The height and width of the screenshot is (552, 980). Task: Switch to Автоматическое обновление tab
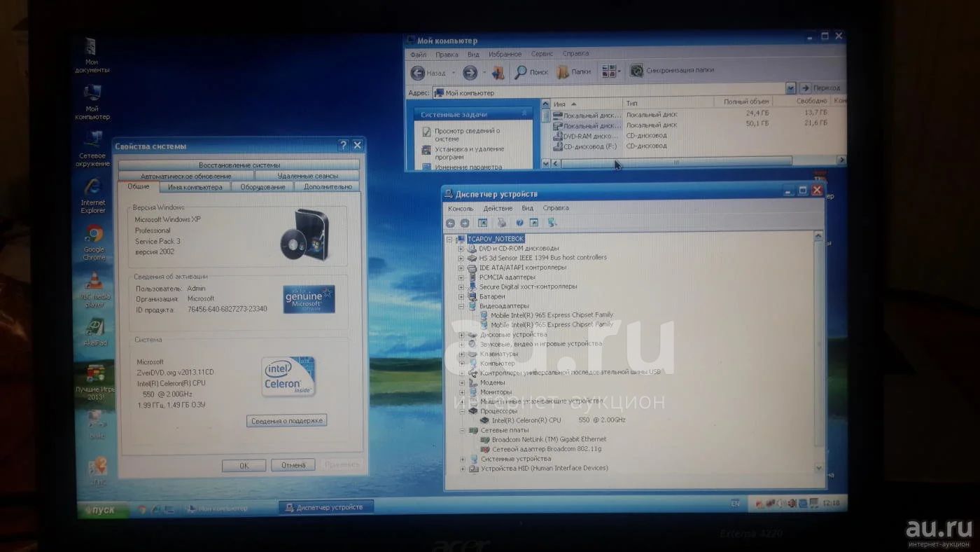coord(185,176)
